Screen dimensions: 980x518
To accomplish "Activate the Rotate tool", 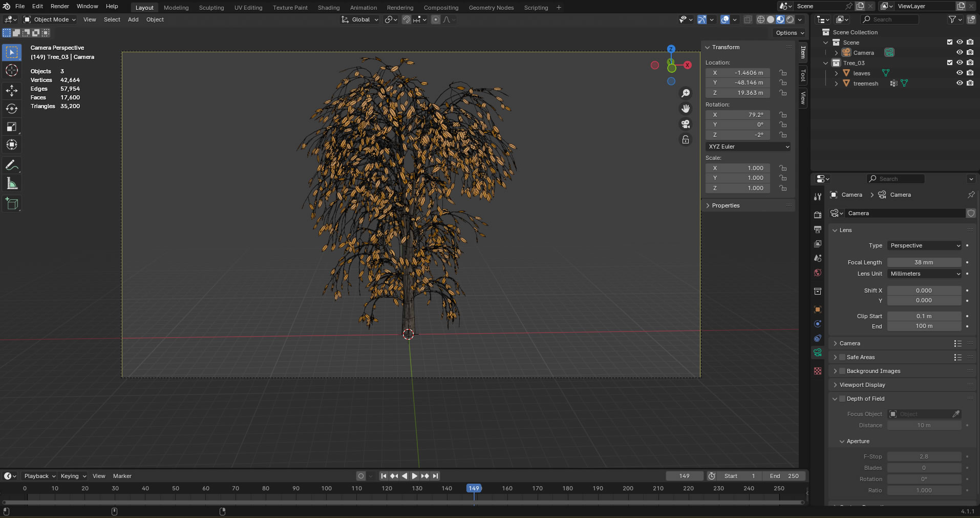I will tap(12, 109).
